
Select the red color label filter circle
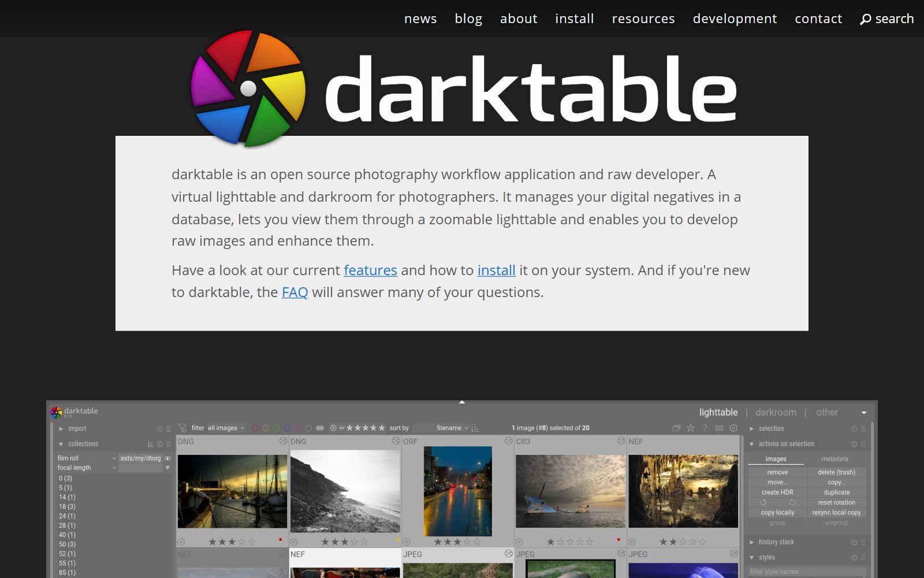(x=255, y=428)
